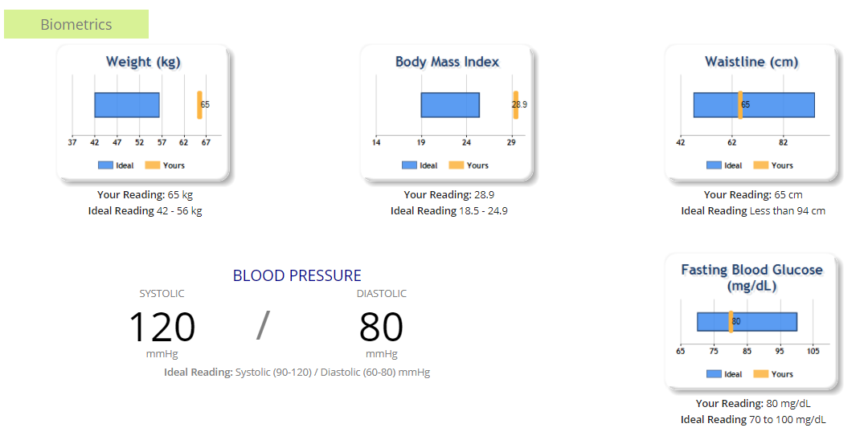Image resolution: width=868 pixels, height=444 pixels.
Task: Click the orange 80 marker in Glucose chart
Action: [731, 322]
